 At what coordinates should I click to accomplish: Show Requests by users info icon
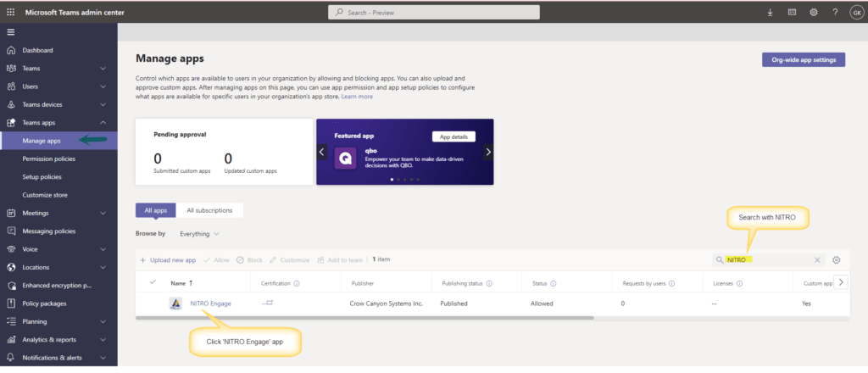point(672,283)
